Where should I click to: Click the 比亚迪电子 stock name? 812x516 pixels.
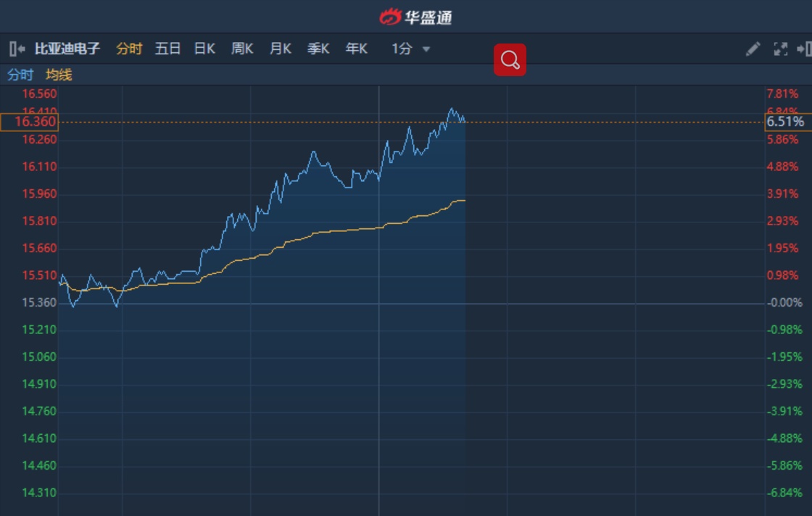click(x=67, y=49)
